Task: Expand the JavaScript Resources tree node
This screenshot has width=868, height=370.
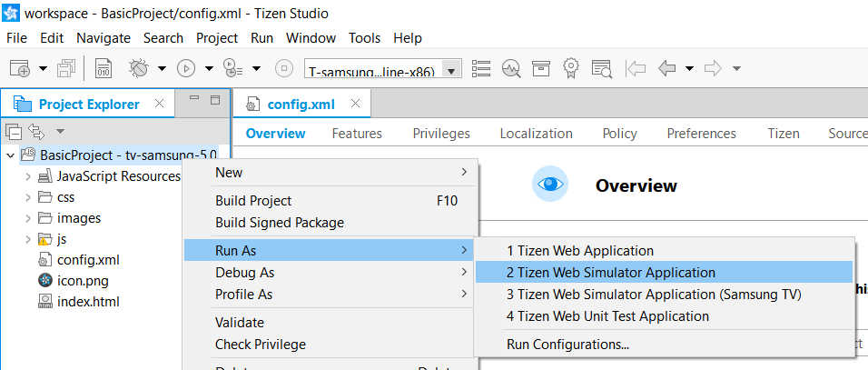Action: [x=28, y=176]
